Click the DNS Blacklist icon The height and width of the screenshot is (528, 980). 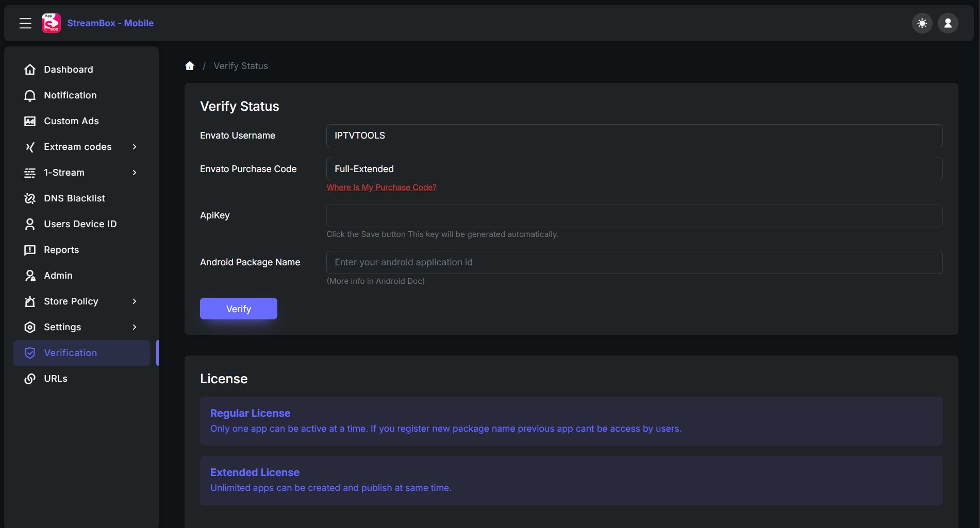click(30, 198)
